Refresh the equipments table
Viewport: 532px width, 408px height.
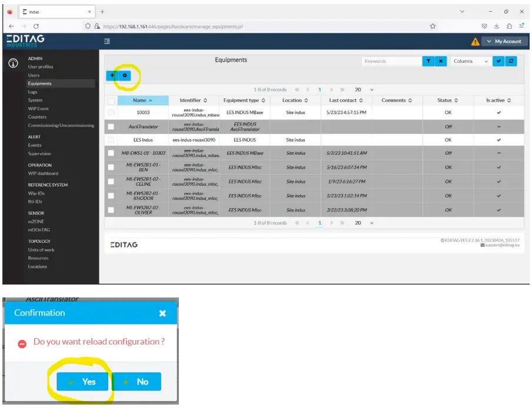click(x=511, y=61)
